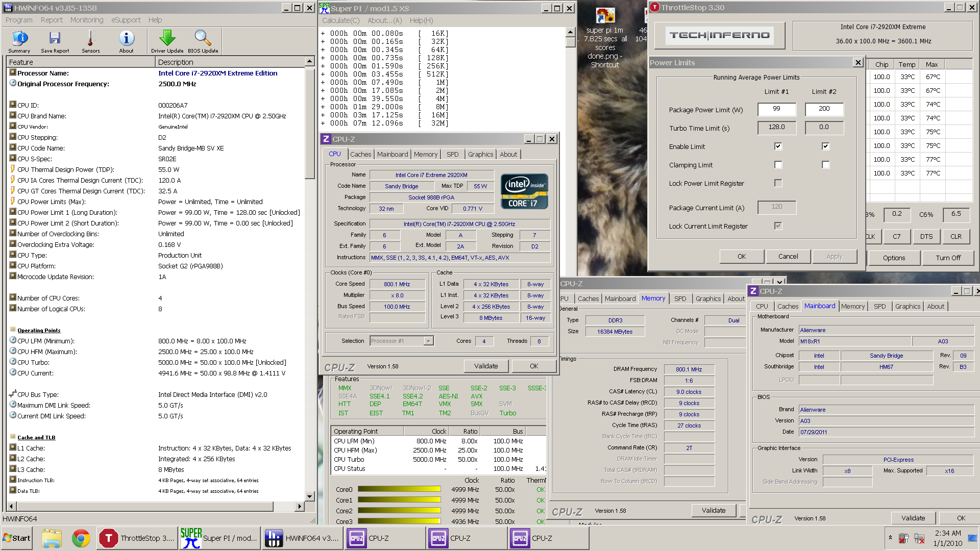Image resolution: width=980 pixels, height=551 pixels.
Task: Click the network tray icon with red X
Action: pyautogui.click(x=919, y=538)
